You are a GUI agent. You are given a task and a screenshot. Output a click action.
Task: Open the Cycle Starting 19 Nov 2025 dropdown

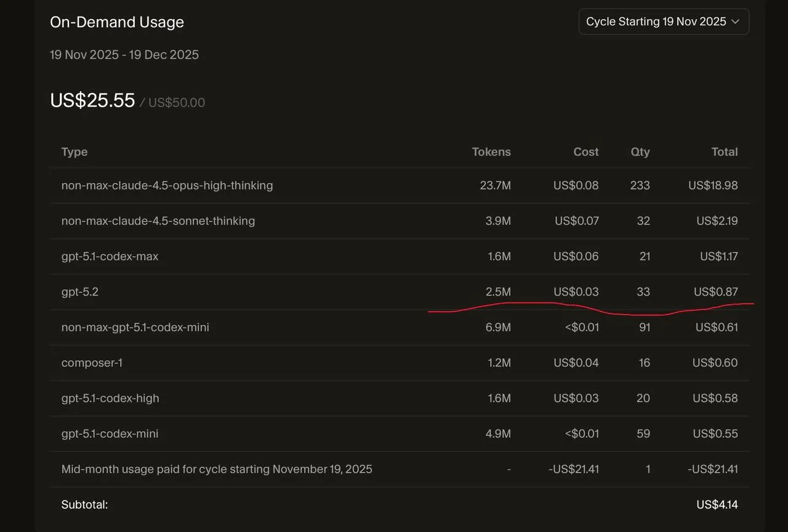(x=656, y=22)
